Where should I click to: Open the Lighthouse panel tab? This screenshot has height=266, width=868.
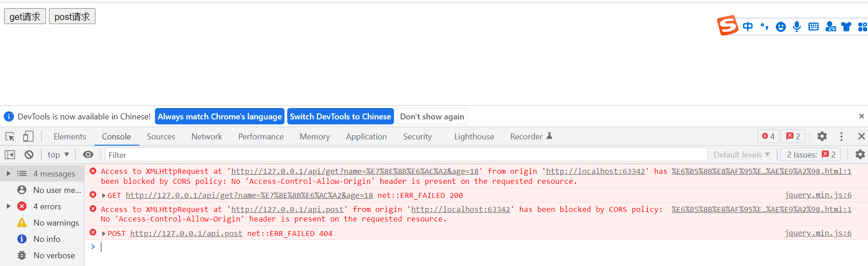click(474, 136)
